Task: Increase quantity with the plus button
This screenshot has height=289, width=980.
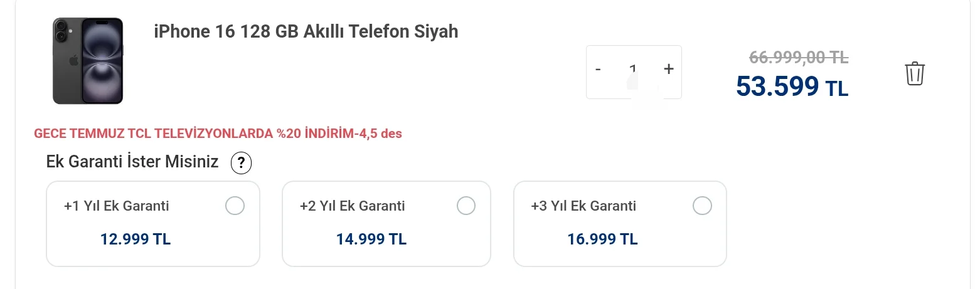Action: pyautogui.click(x=669, y=69)
